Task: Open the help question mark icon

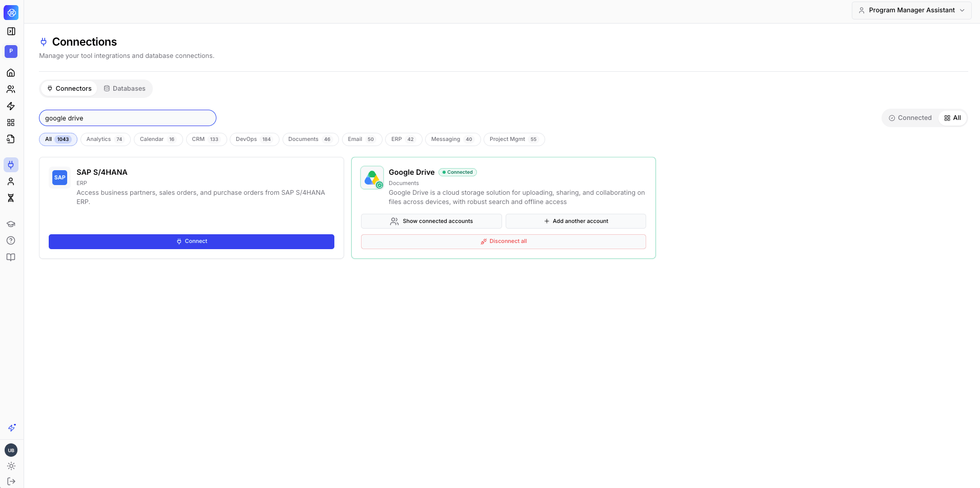Action: pyautogui.click(x=11, y=240)
